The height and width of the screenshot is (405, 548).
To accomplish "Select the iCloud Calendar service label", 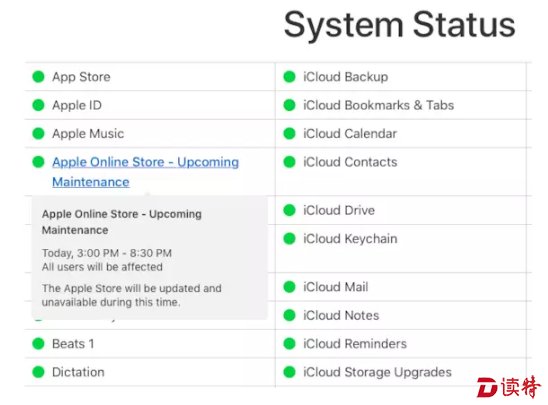I will tap(350, 133).
